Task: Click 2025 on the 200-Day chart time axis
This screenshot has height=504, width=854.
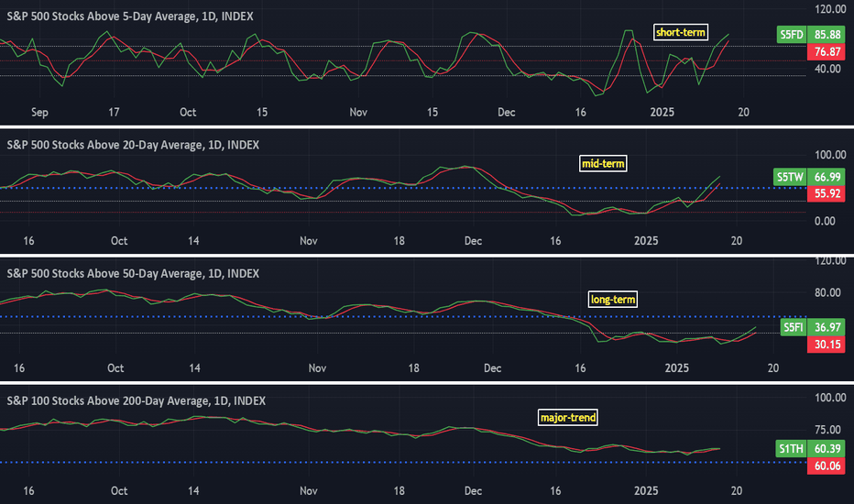Action: [646, 491]
